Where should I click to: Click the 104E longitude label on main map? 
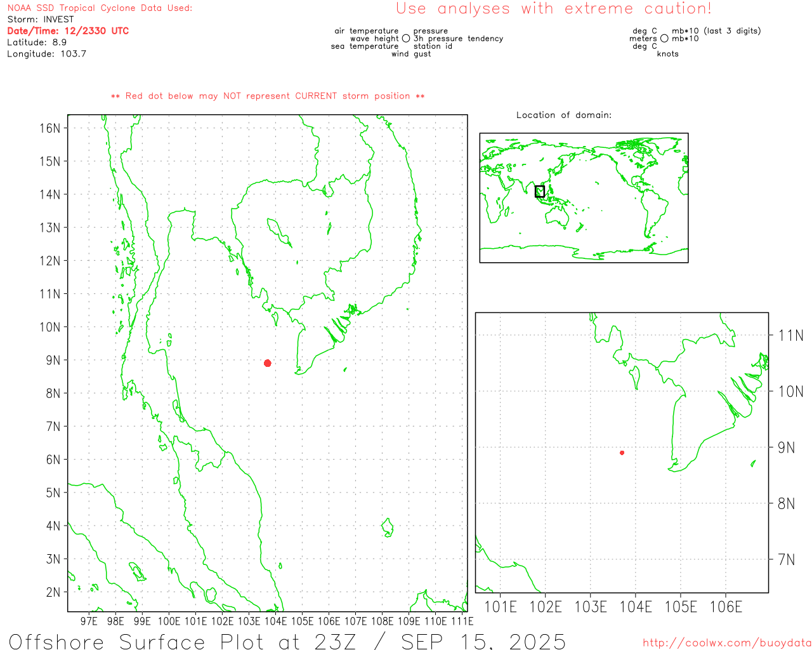276,621
